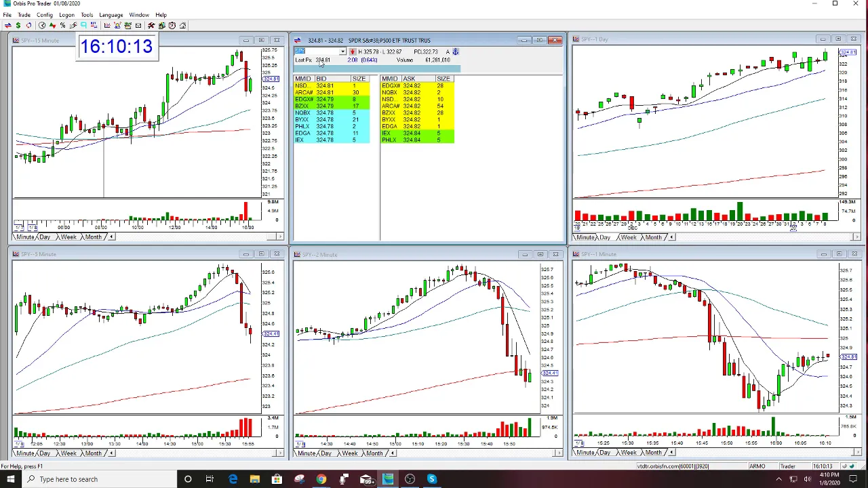The height and width of the screenshot is (488, 868).
Task: Open messages with the envelope icon
Action: pyautogui.click(x=138, y=25)
